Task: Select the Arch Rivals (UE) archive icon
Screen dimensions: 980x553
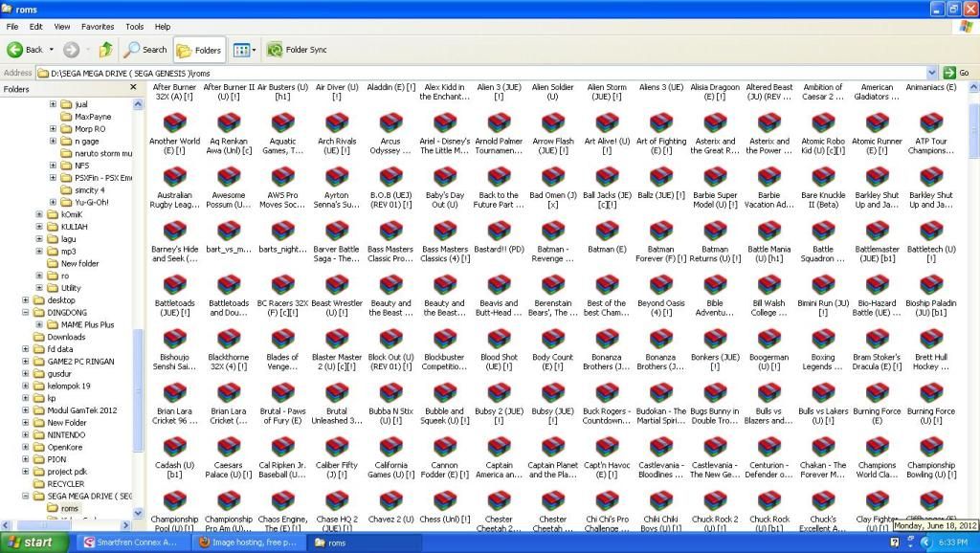Action: 337,122
